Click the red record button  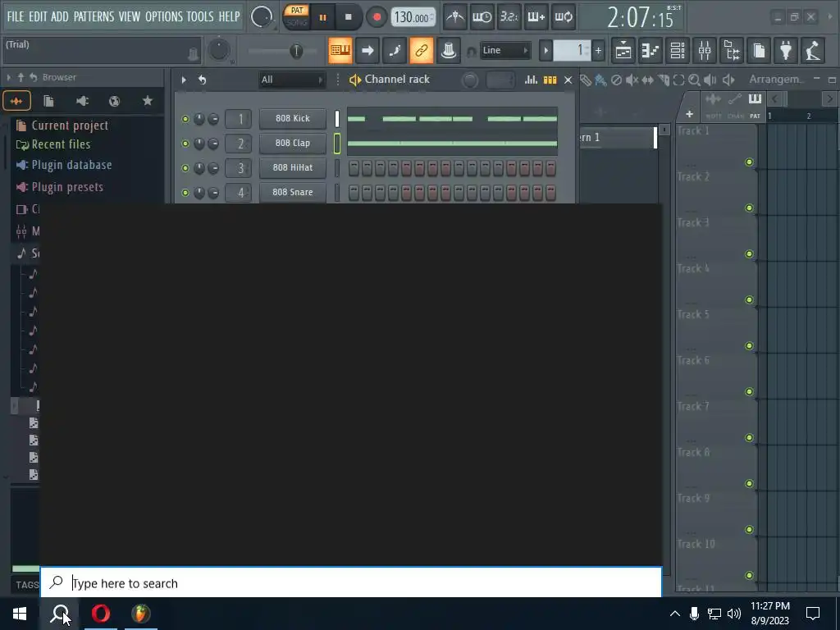(377, 17)
